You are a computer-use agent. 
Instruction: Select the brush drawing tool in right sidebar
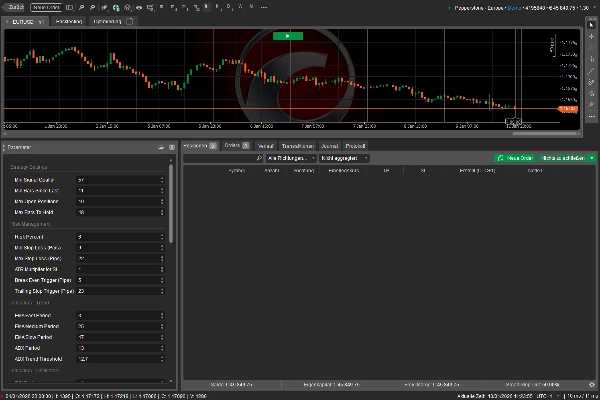(x=592, y=82)
